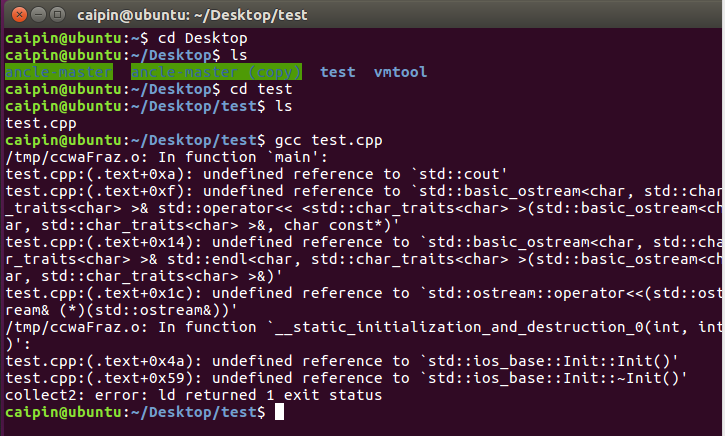
Task: Click 'vmtool' directory in ls output
Action: pos(400,72)
